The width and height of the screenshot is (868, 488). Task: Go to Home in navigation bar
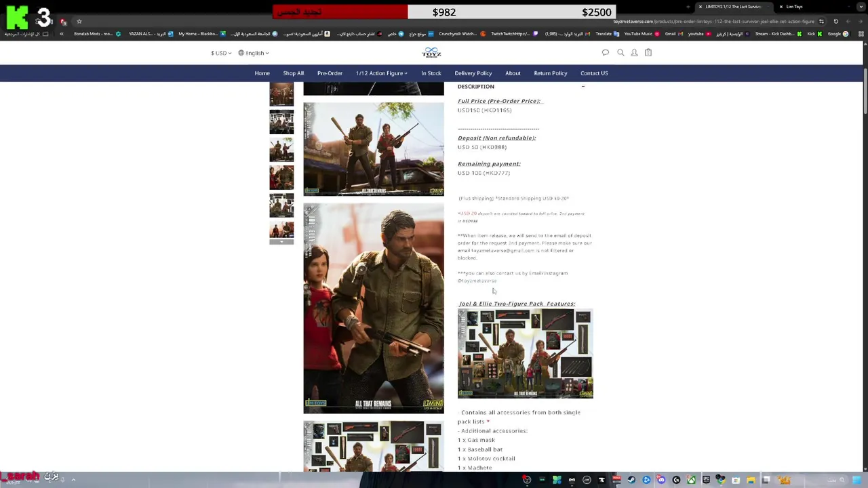(x=262, y=73)
